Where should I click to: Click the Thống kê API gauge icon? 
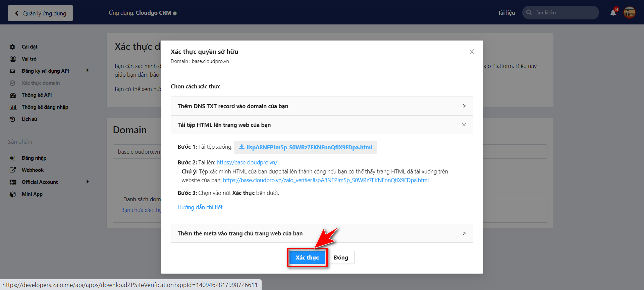[x=13, y=95]
